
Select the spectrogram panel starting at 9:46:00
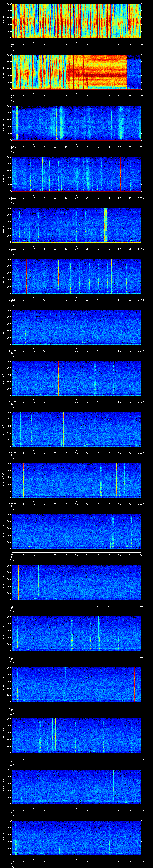point(76,21)
